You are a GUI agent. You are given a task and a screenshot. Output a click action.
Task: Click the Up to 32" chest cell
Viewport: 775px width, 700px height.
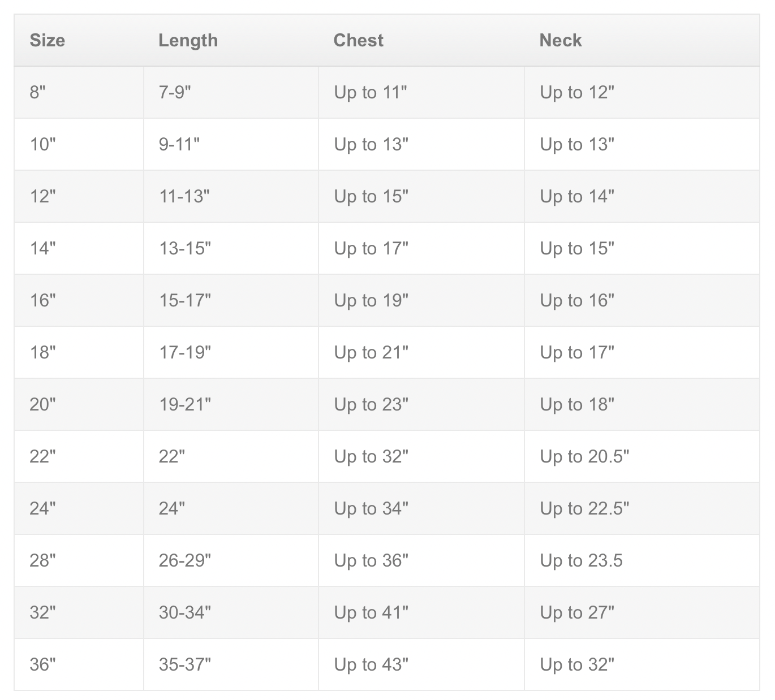(421, 456)
